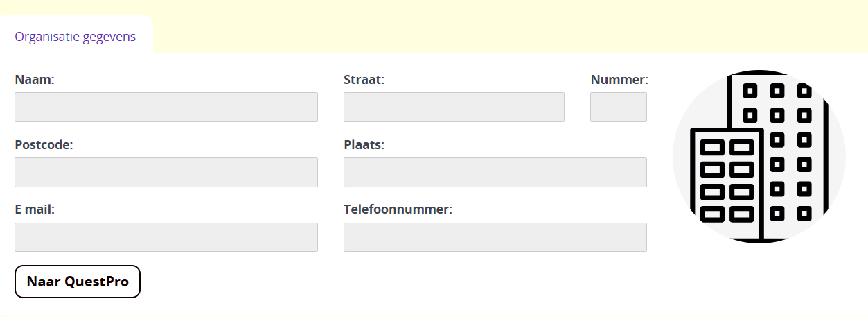Open the Organisatie gegevens tab
This screenshot has width=868, height=317.
click(x=76, y=37)
